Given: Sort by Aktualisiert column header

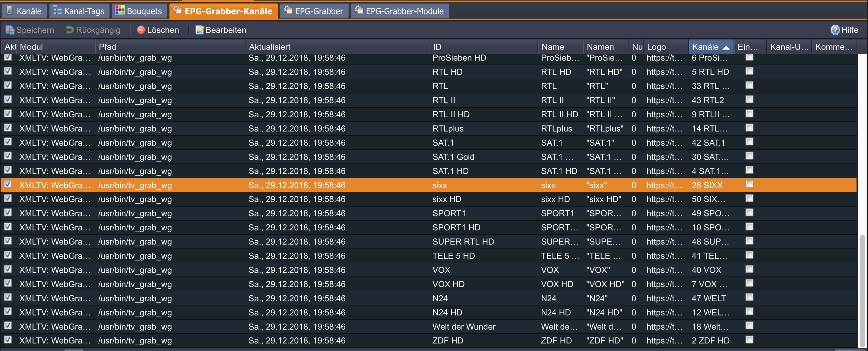Looking at the screenshot, I should (337, 47).
